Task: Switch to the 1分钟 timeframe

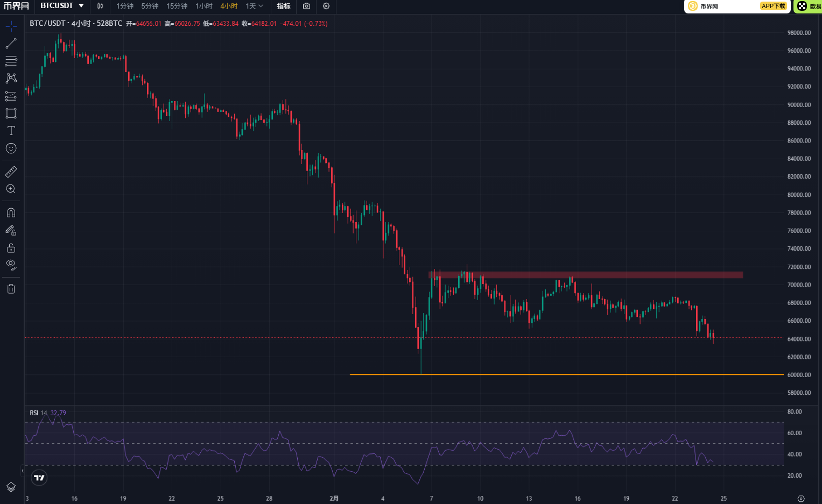Action: click(x=125, y=6)
